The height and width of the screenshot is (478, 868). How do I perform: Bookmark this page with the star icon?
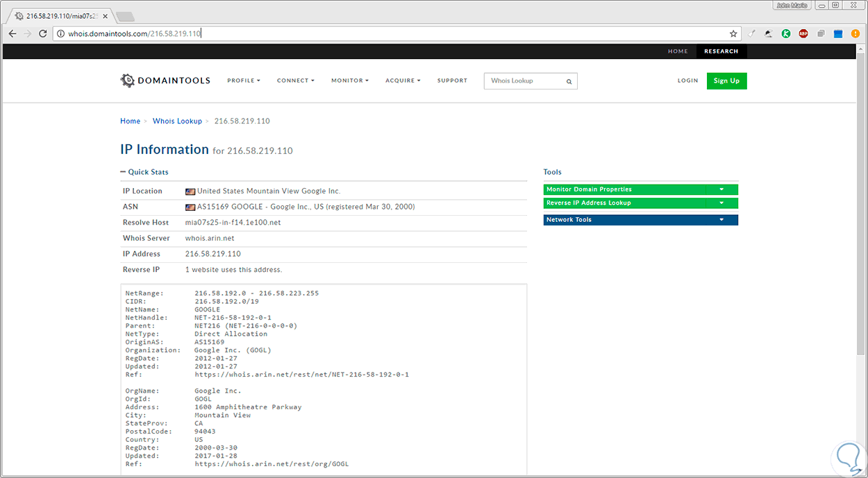point(733,33)
